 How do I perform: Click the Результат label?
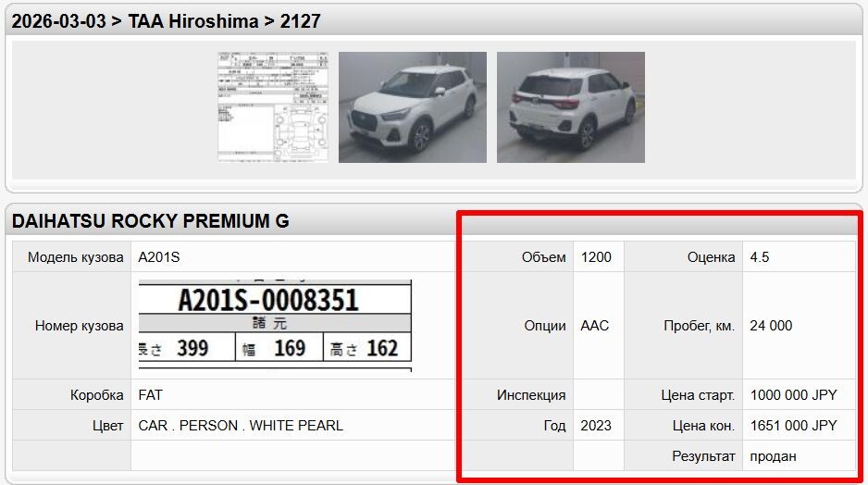(x=703, y=456)
